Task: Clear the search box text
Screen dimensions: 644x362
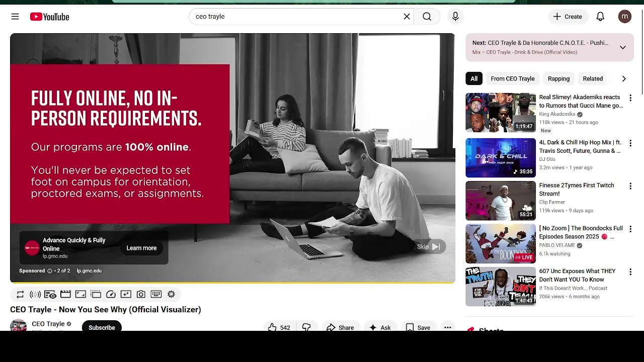Action: (x=407, y=17)
